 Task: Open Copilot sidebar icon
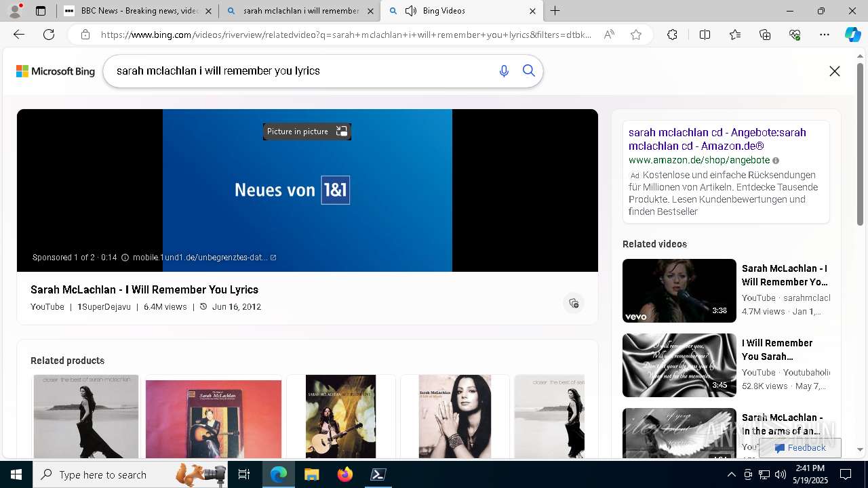(x=852, y=35)
